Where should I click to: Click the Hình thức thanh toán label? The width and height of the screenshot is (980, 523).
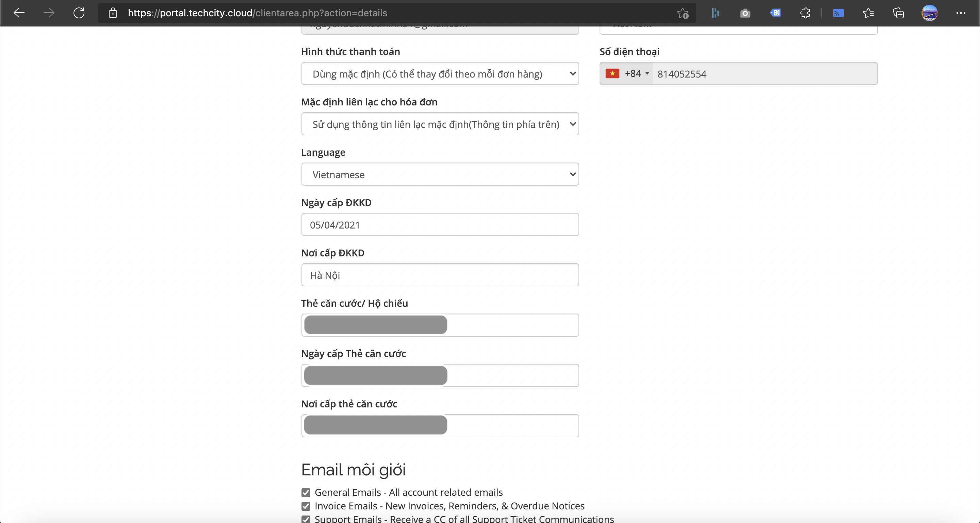351,52
